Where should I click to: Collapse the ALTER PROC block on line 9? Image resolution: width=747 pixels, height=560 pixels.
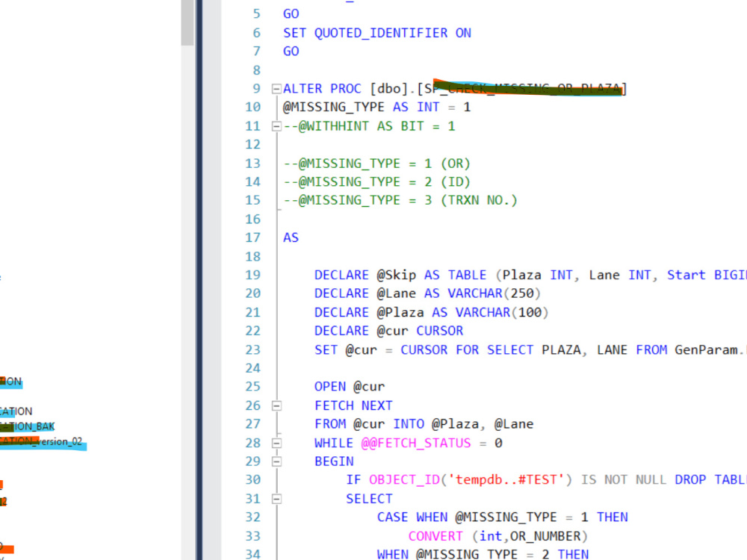[x=276, y=89]
